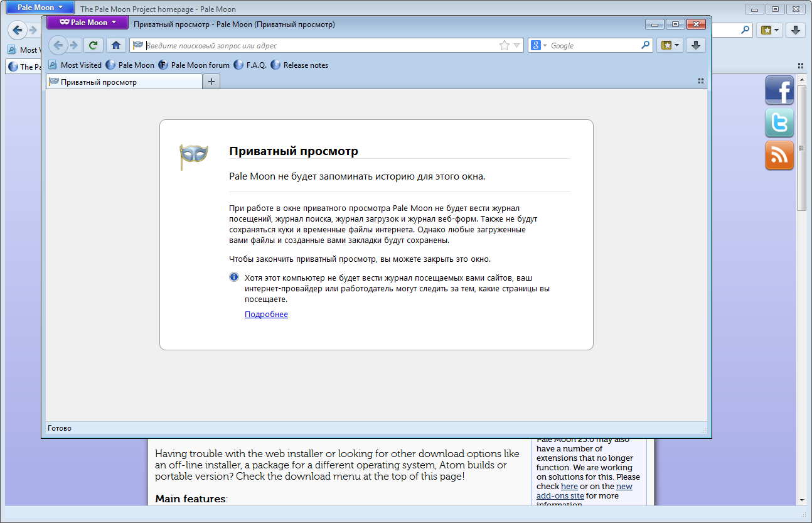
Task: Open the Pale Moon bookmark
Action: (x=130, y=65)
